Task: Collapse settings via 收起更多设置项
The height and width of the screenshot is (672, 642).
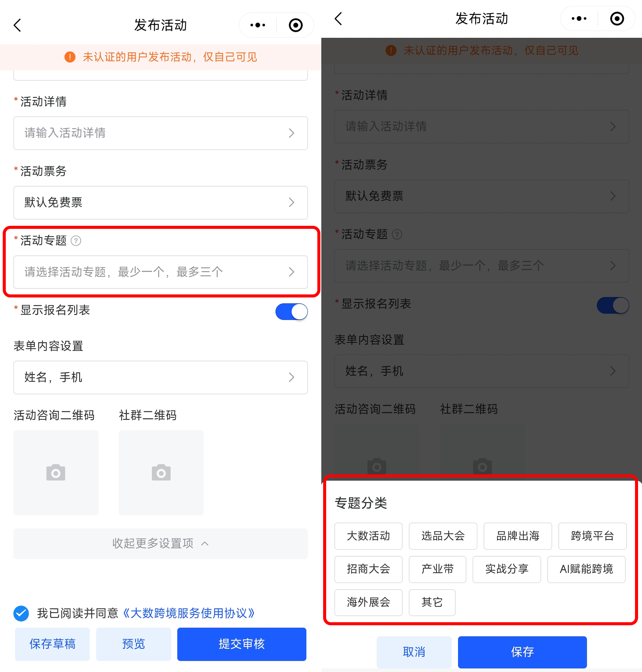Action: (x=160, y=543)
